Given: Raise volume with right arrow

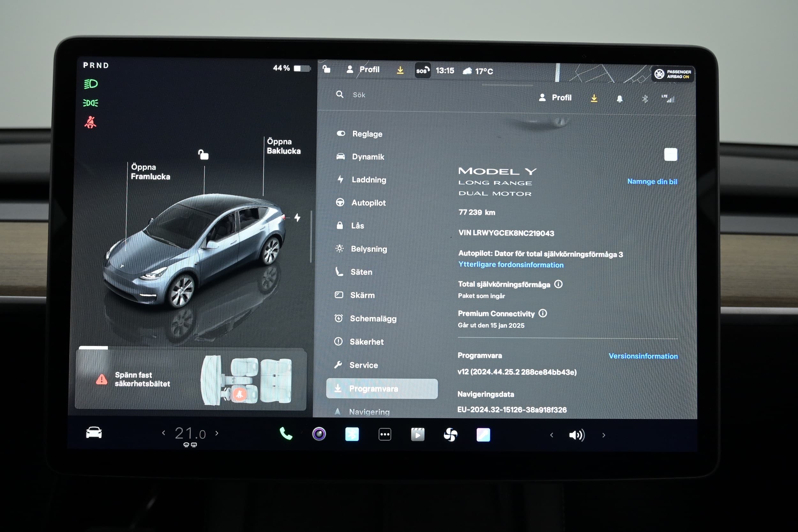Looking at the screenshot, I should pyautogui.click(x=604, y=435).
